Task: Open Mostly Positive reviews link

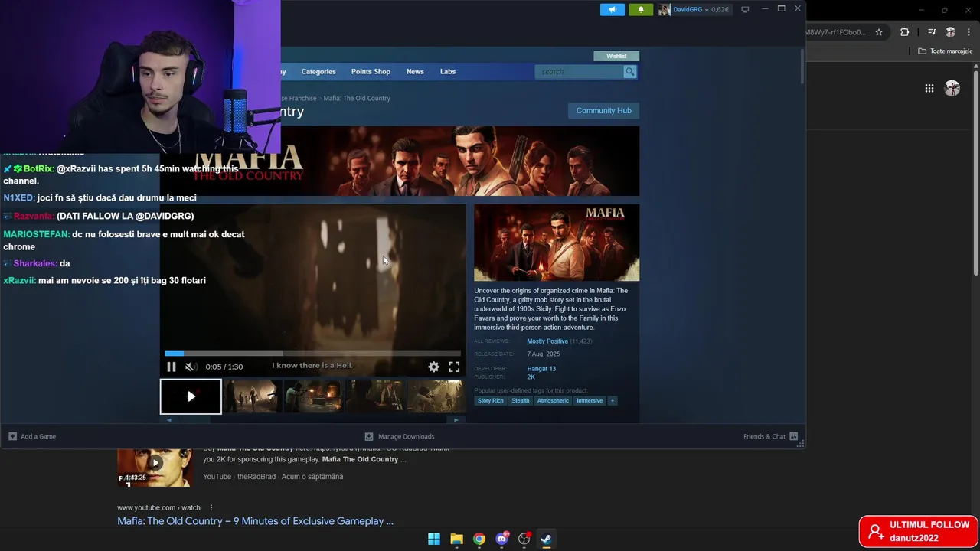Action: (x=547, y=341)
